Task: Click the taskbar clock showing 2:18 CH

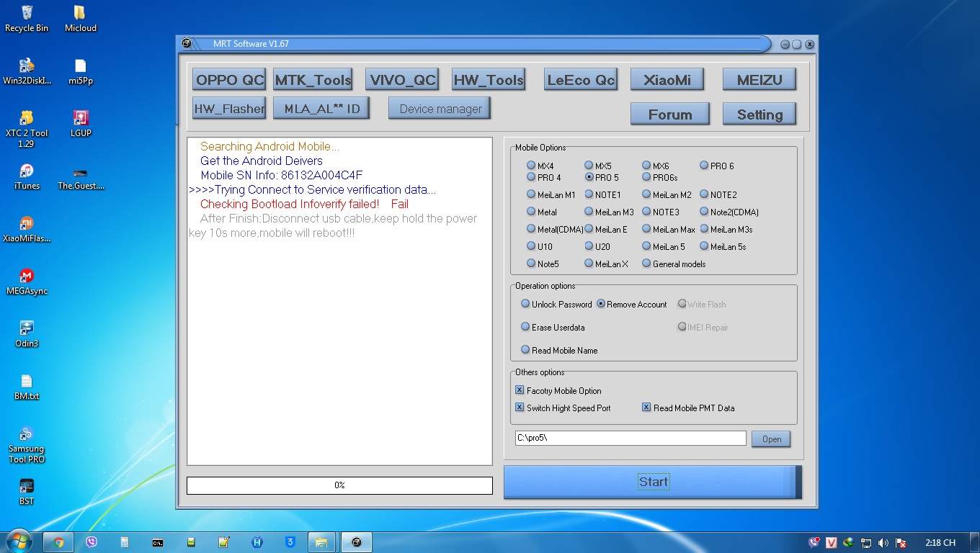Action: tap(940, 542)
